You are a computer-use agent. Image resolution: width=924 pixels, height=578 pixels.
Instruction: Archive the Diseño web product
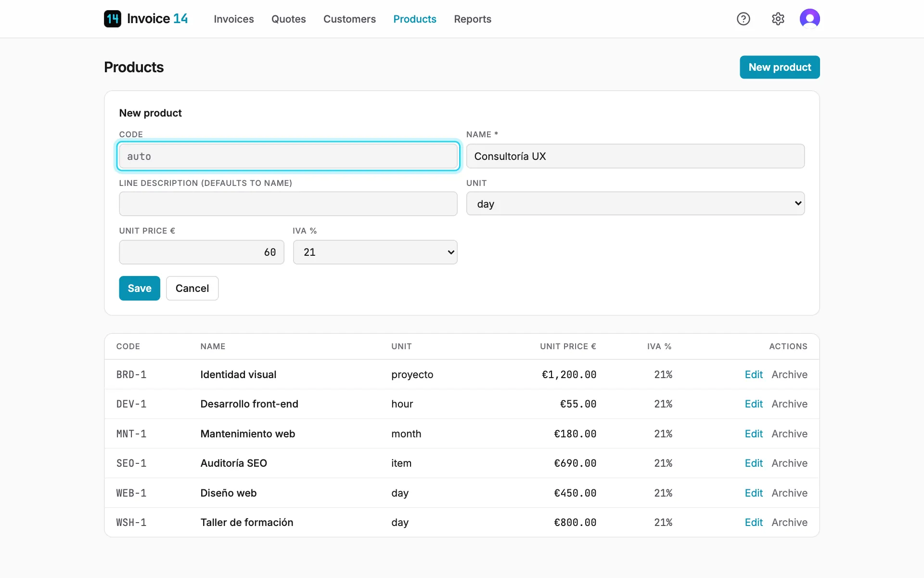coord(789,493)
